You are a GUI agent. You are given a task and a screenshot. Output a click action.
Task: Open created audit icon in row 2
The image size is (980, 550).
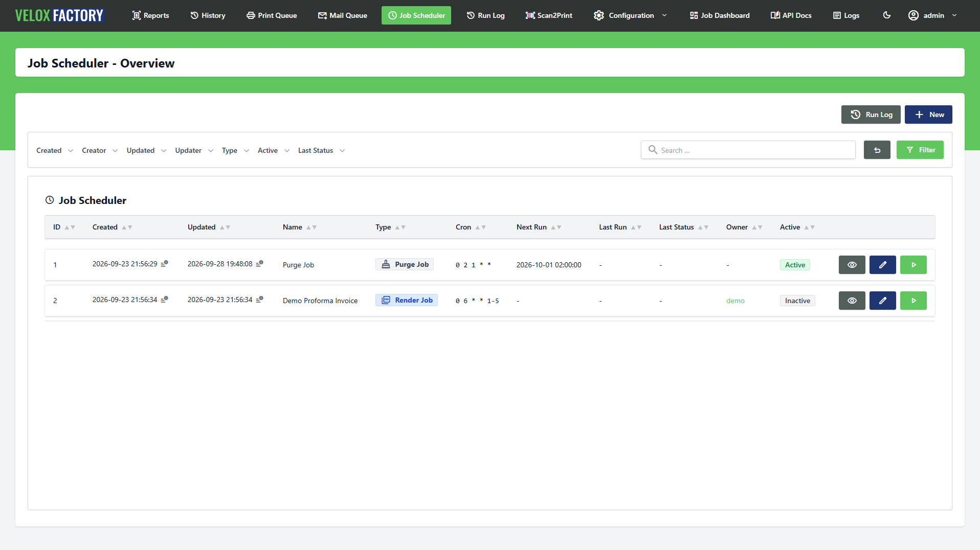coord(164,300)
